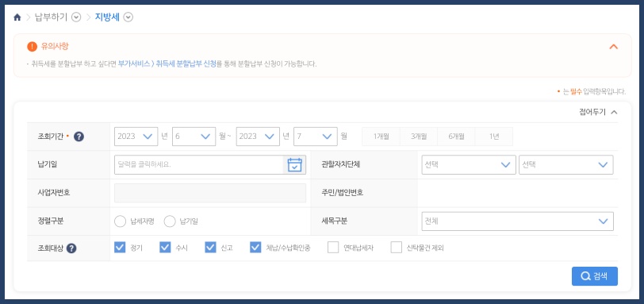
Task: Open the 납기일 calendar picker icon
Action: point(294,165)
